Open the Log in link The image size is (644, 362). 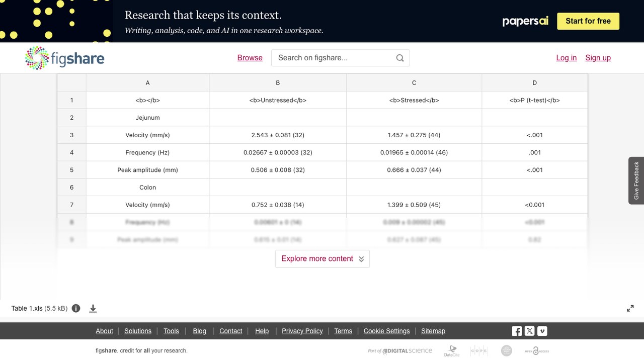coord(567,58)
